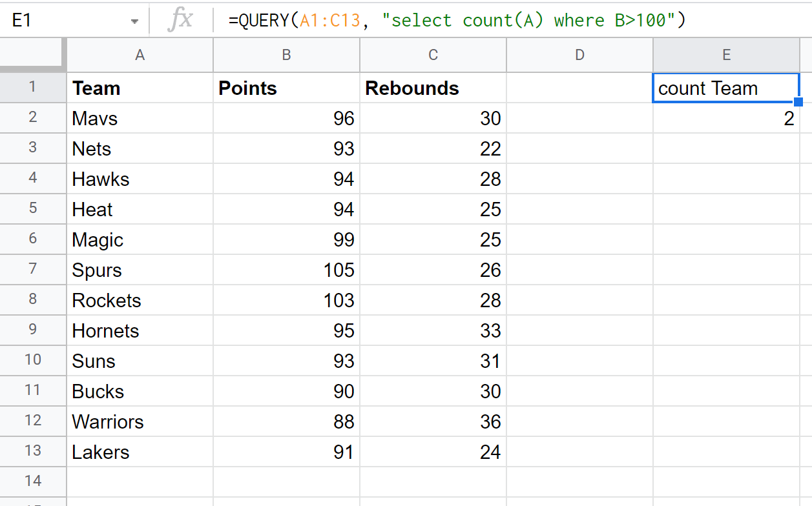Viewport: 812px width, 506px height.
Task: Select cell containing Spurs
Action: (140, 270)
